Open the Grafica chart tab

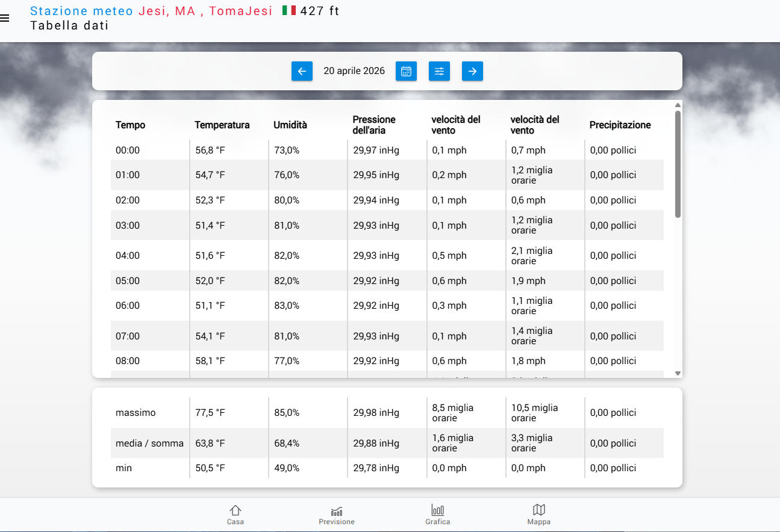[438, 515]
